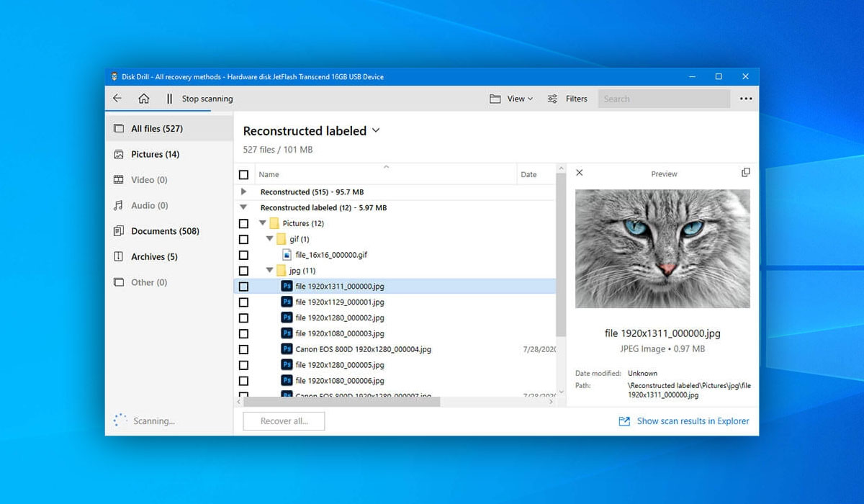Select Audio (0) category
The height and width of the screenshot is (504, 864).
coord(169,205)
